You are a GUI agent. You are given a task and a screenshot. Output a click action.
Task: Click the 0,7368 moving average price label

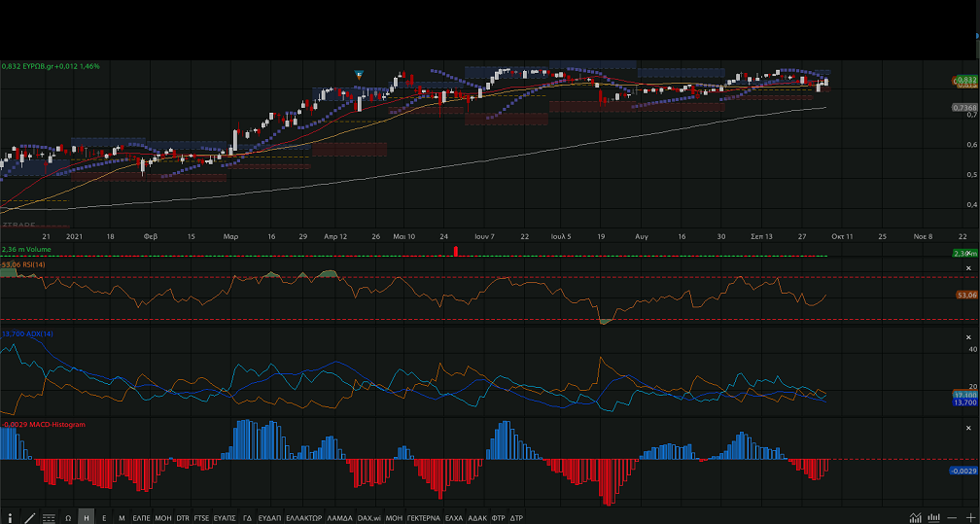(963, 108)
